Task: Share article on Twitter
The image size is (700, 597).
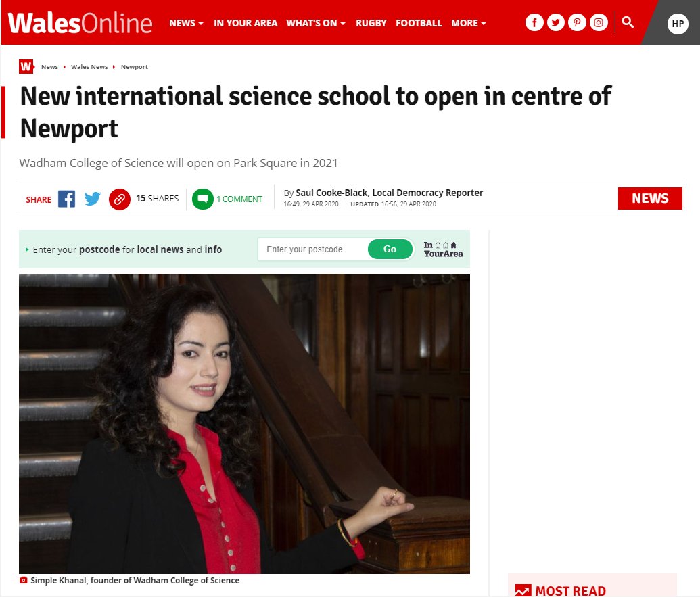Action: (93, 199)
